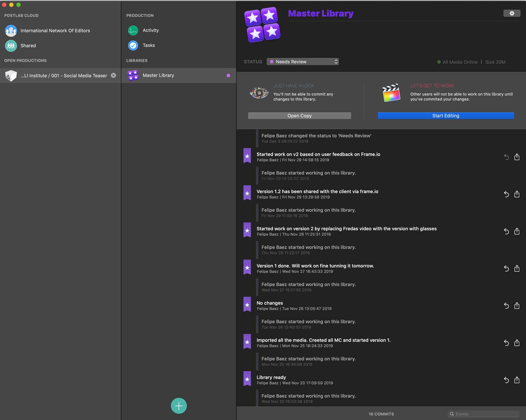Viewport: 526px width, 420px height.
Task: Share the 'Version 1 done' commit
Action: (517, 268)
